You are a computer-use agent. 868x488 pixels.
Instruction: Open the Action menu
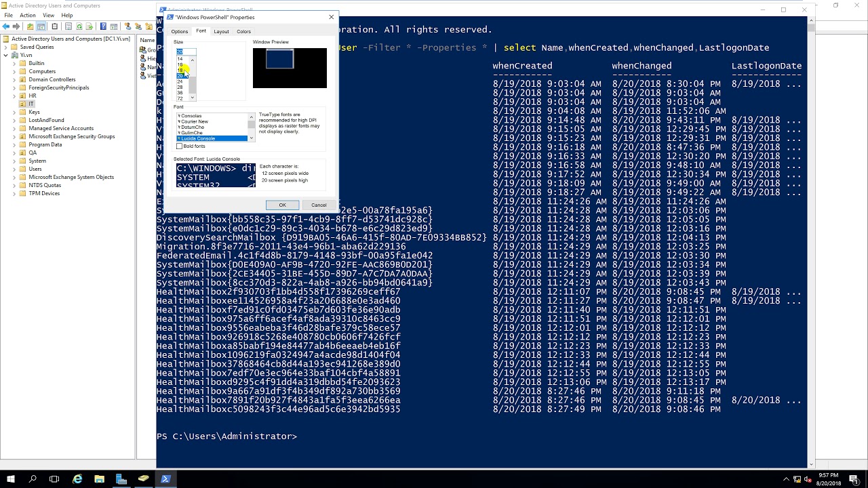click(28, 15)
